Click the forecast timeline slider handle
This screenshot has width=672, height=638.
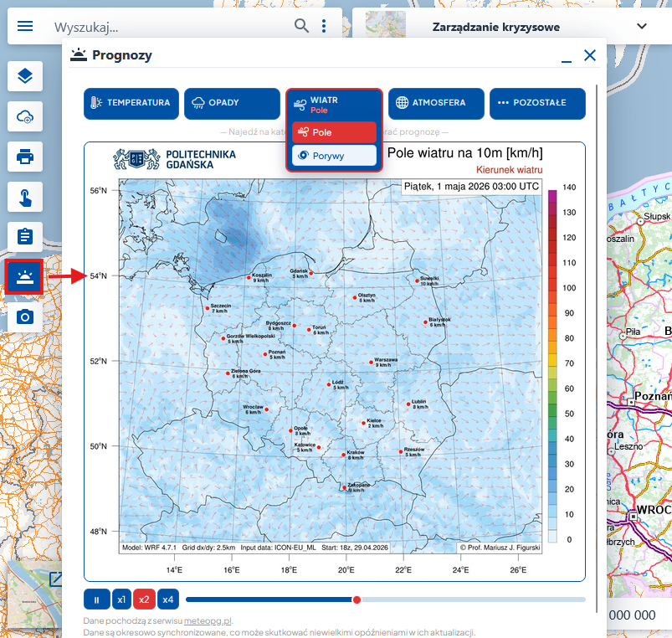(x=357, y=599)
